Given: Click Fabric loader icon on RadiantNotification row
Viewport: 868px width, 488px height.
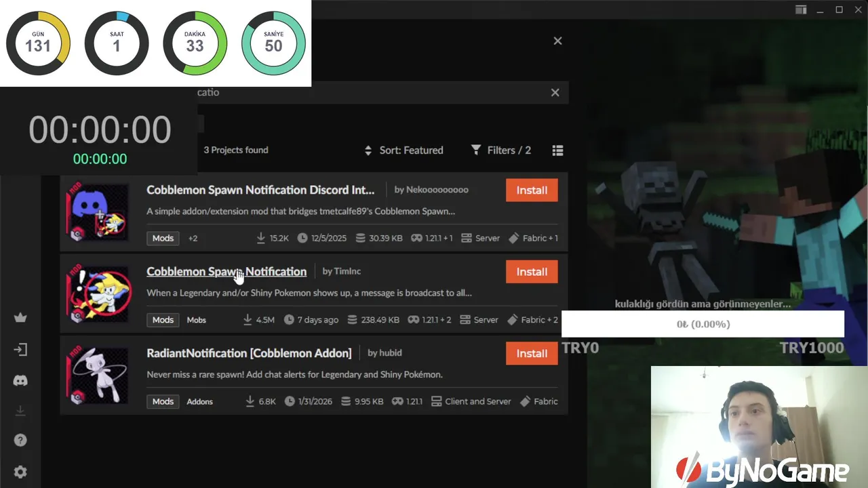Looking at the screenshot, I should coord(525,401).
